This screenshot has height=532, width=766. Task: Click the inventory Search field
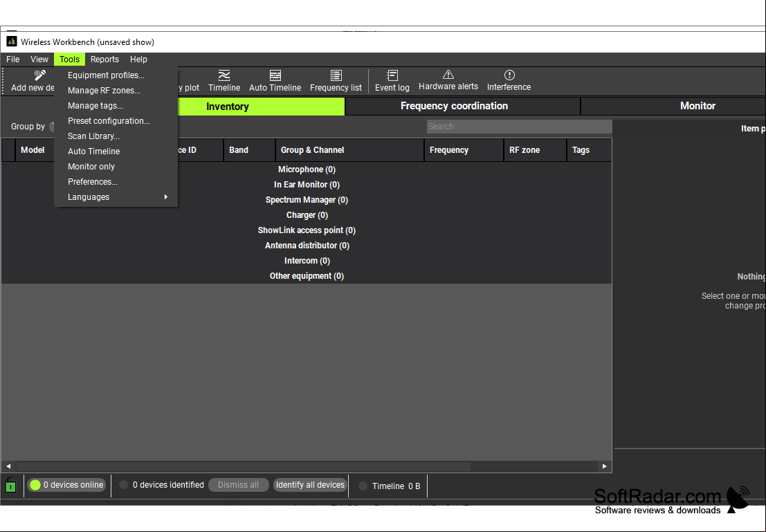(x=519, y=127)
